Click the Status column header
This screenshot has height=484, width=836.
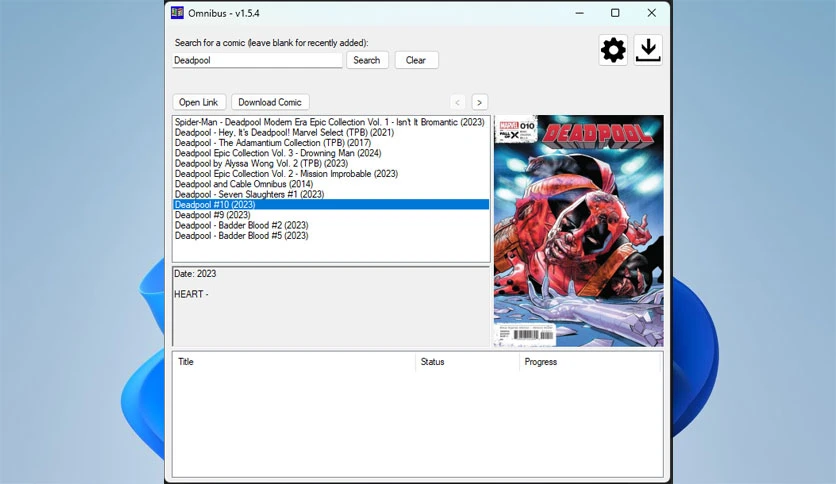tap(467, 362)
